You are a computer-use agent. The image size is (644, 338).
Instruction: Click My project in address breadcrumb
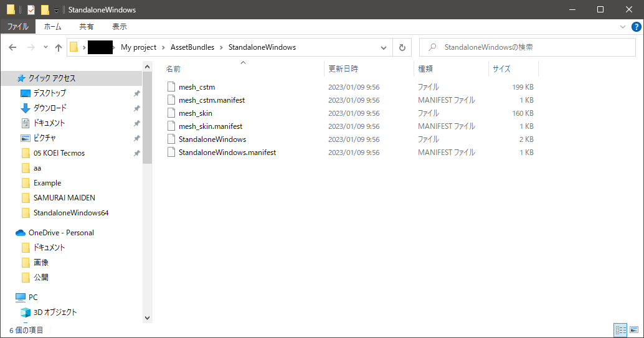coord(138,47)
